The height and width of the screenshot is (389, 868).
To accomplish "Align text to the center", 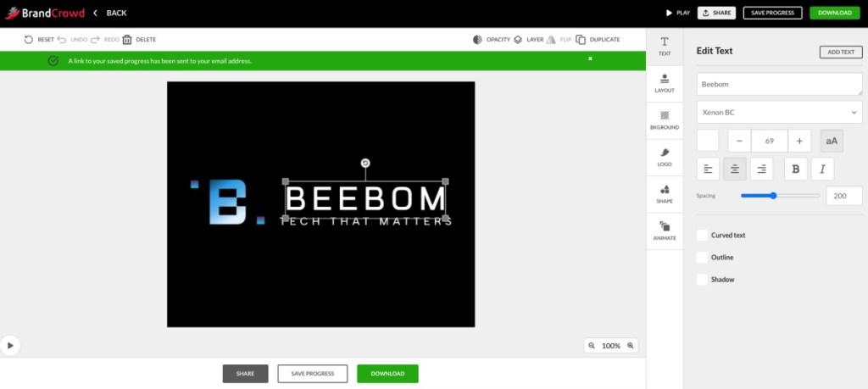I will [735, 169].
